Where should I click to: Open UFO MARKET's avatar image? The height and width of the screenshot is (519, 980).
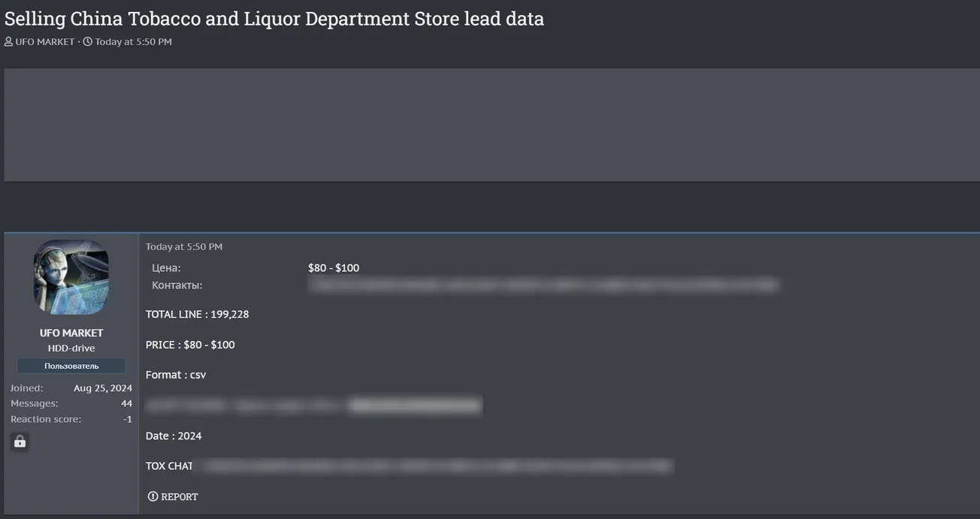point(71,277)
